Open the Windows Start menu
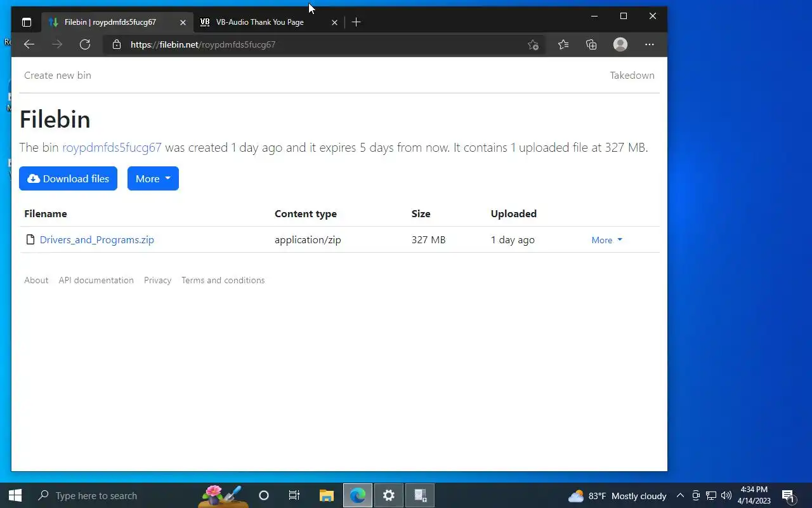 pos(15,495)
